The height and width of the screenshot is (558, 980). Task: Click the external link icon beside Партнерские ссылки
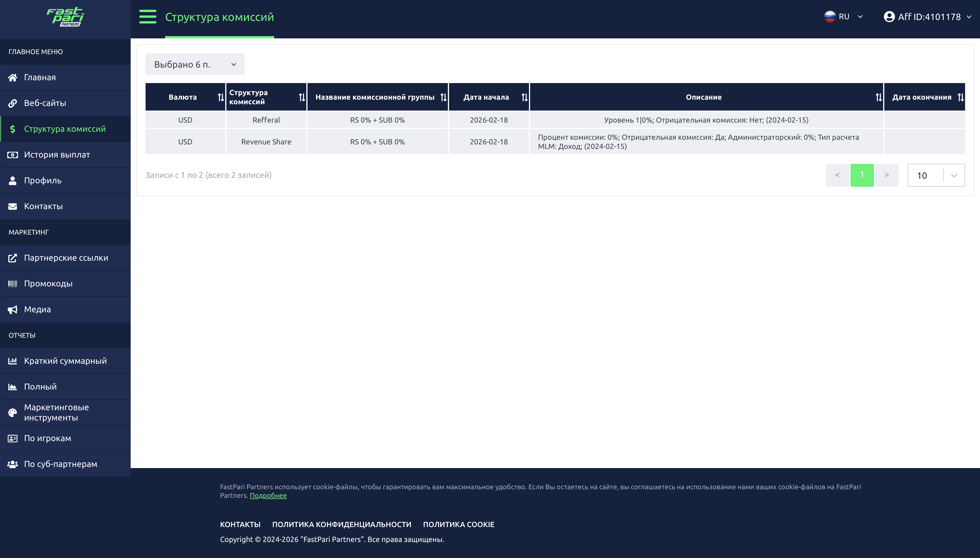click(x=13, y=258)
